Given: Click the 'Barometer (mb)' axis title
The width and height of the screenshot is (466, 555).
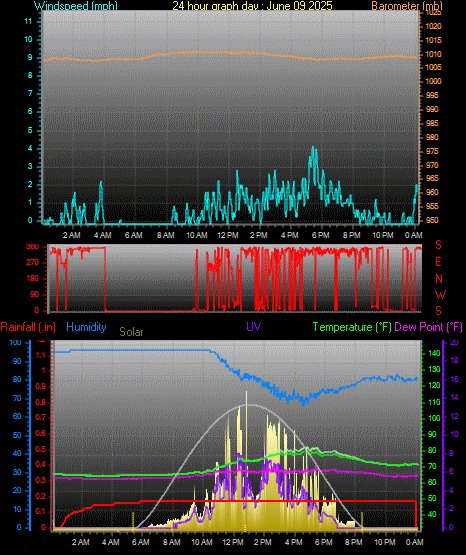Looking at the screenshot, I should click(407, 5).
